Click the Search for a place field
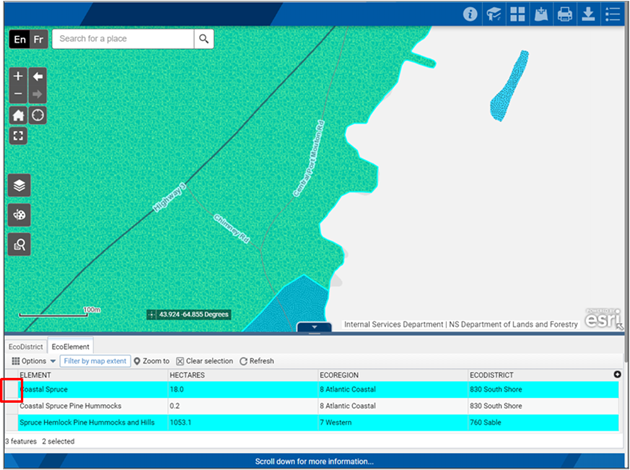This screenshot has height=470, width=630. (123, 39)
